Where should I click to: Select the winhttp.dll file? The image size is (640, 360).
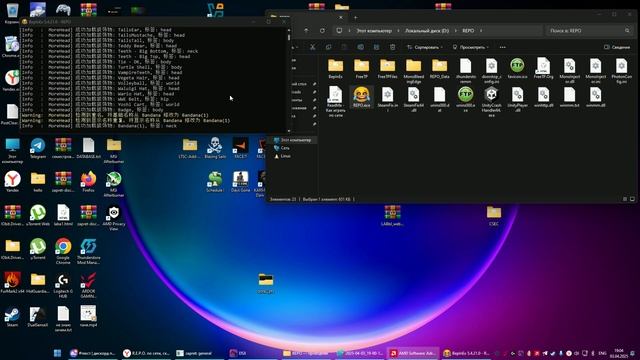tap(544, 97)
